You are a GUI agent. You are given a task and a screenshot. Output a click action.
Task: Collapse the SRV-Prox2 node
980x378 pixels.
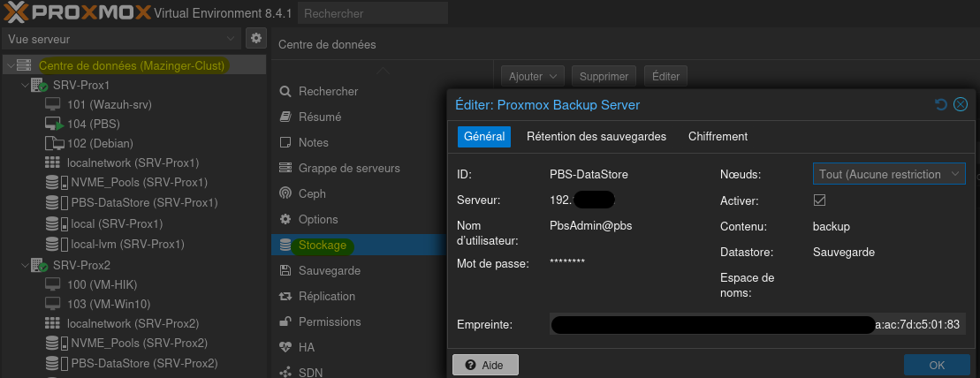pyautogui.click(x=24, y=265)
